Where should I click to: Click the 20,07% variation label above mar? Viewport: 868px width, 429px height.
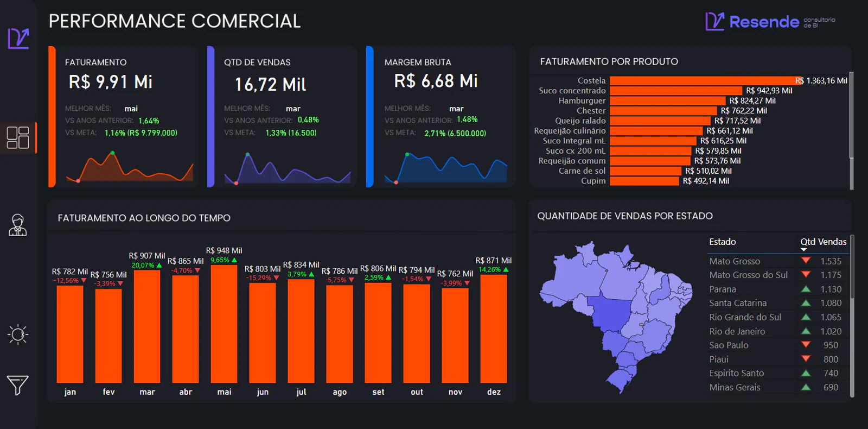click(146, 266)
